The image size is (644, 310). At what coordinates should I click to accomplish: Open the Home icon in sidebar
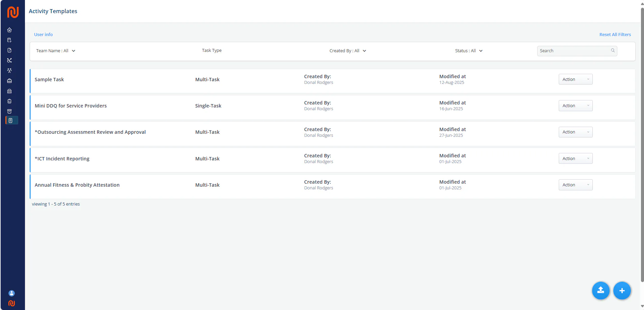9,30
